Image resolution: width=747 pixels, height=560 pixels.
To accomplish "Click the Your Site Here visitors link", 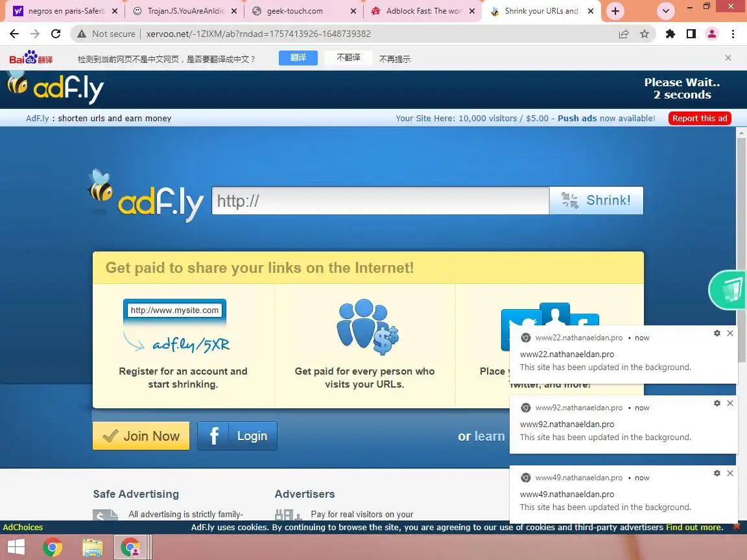I will [471, 118].
